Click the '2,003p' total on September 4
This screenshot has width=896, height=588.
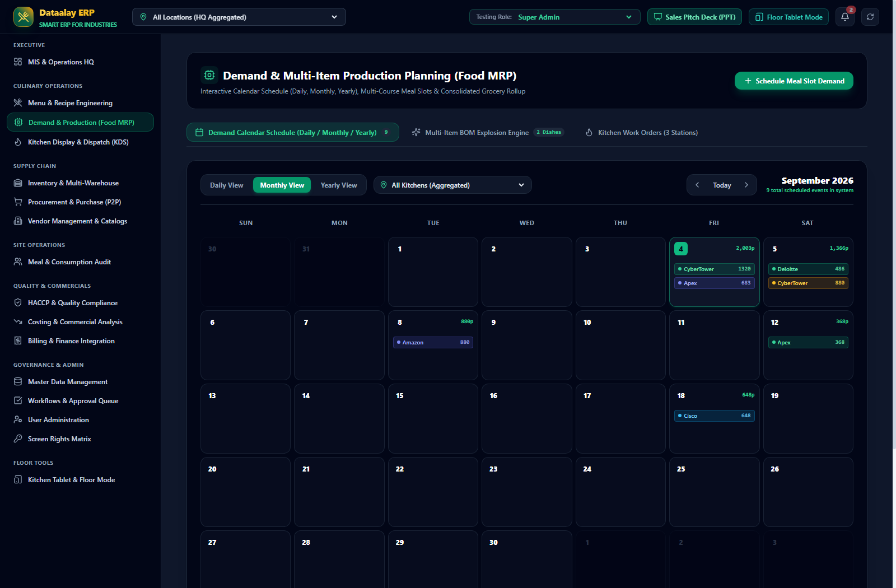tap(745, 248)
